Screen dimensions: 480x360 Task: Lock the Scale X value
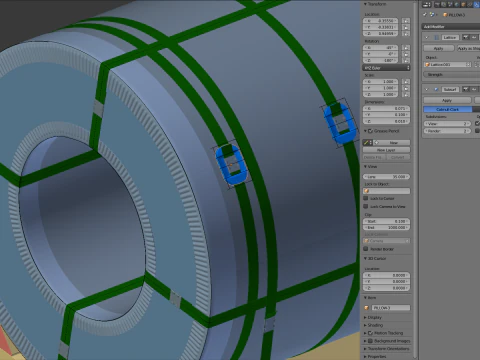click(x=406, y=82)
